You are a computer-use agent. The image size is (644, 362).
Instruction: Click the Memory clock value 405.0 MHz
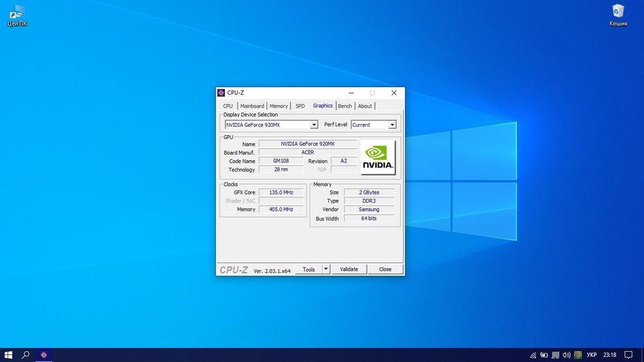(281, 209)
